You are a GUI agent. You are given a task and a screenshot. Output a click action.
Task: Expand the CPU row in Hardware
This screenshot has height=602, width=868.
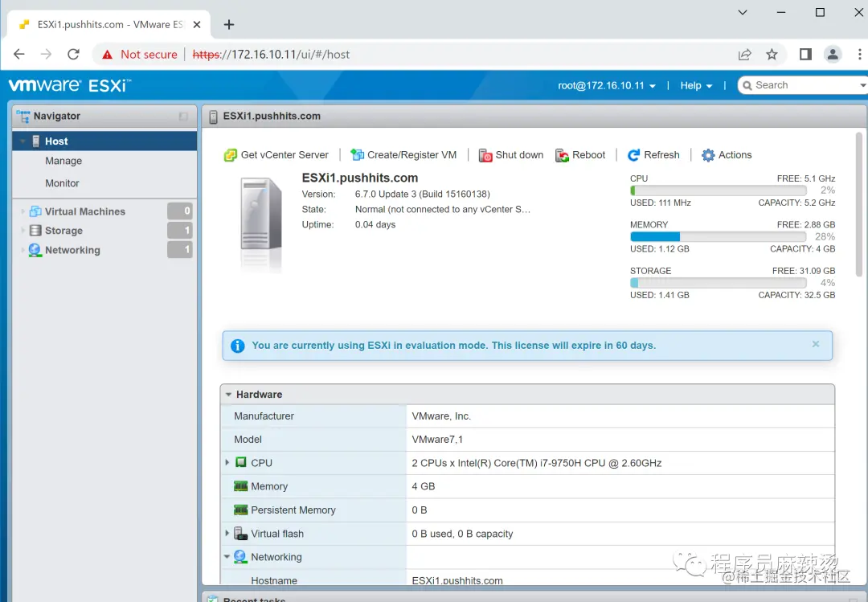[227, 462]
